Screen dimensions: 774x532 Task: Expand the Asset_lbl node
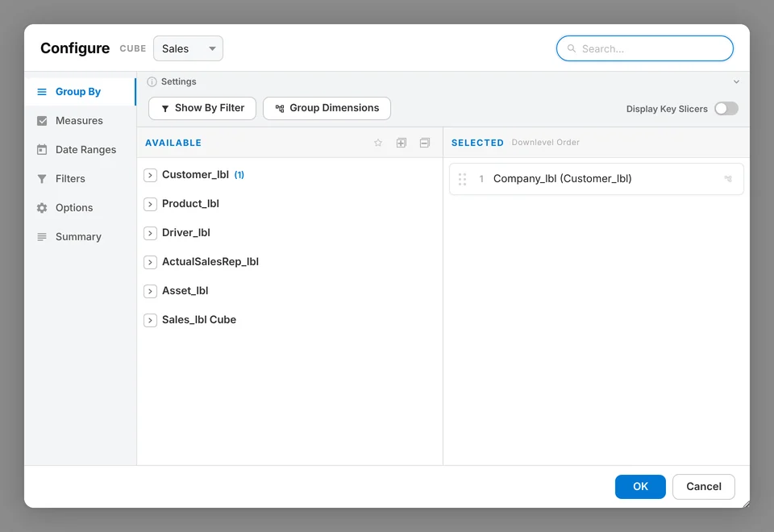[150, 291]
